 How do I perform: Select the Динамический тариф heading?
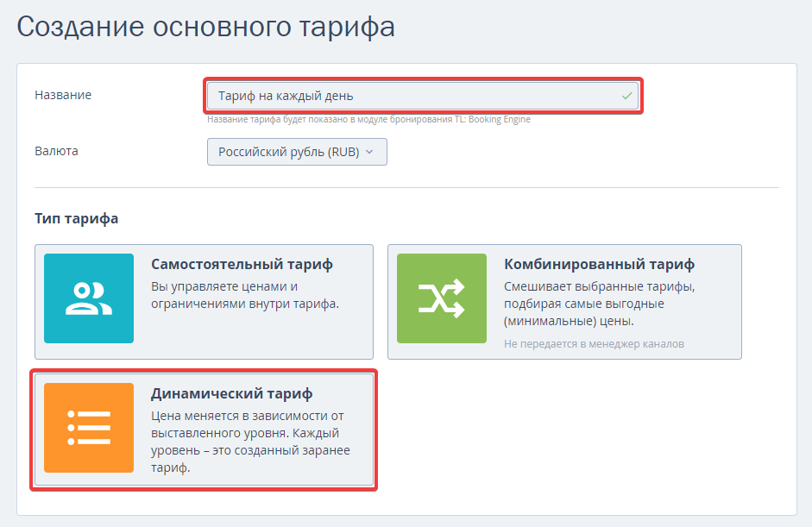231,393
